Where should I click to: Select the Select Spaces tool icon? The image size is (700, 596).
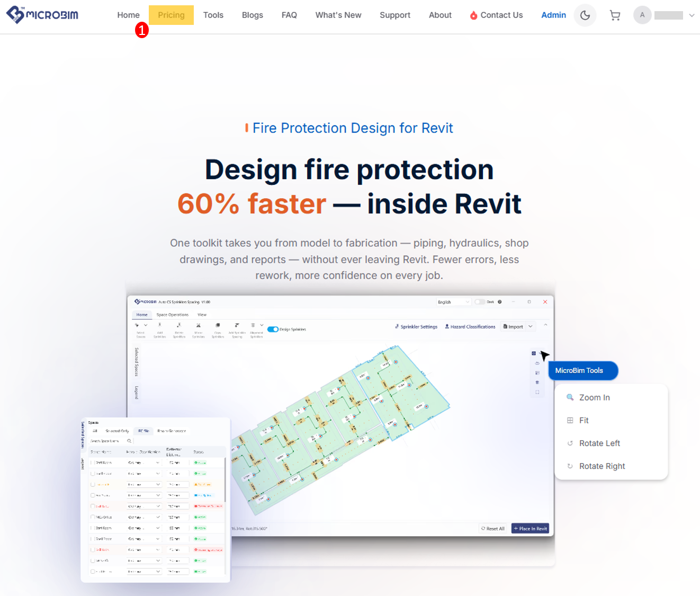point(137,325)
